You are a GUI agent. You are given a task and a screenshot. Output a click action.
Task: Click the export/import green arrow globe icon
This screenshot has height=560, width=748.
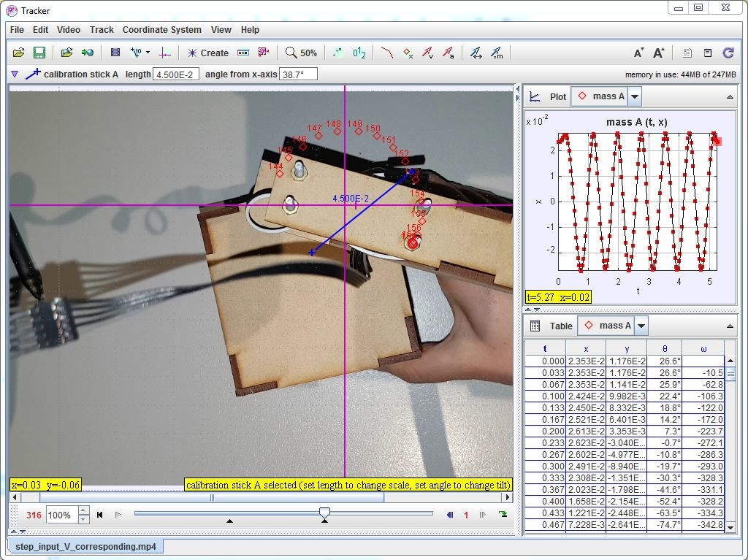click(x=88, y=53)
